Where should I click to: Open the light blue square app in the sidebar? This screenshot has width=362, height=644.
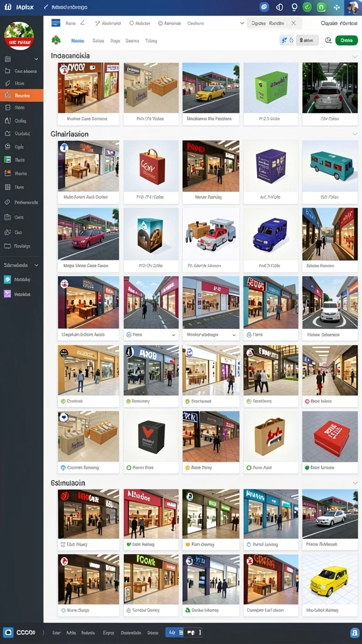(8, 279)
